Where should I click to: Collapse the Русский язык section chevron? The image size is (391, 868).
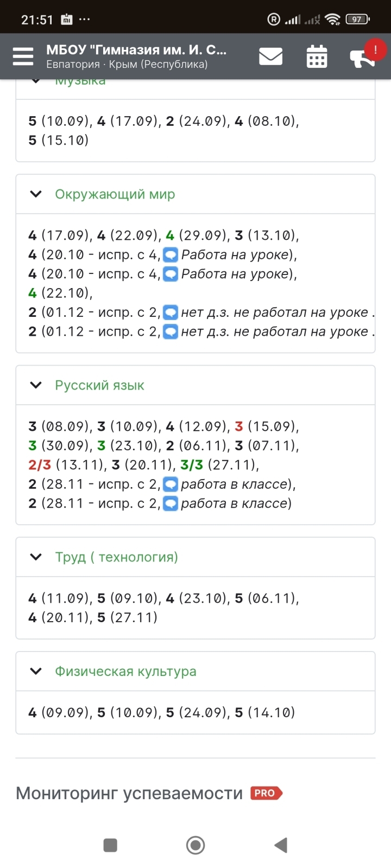(36, 385)
